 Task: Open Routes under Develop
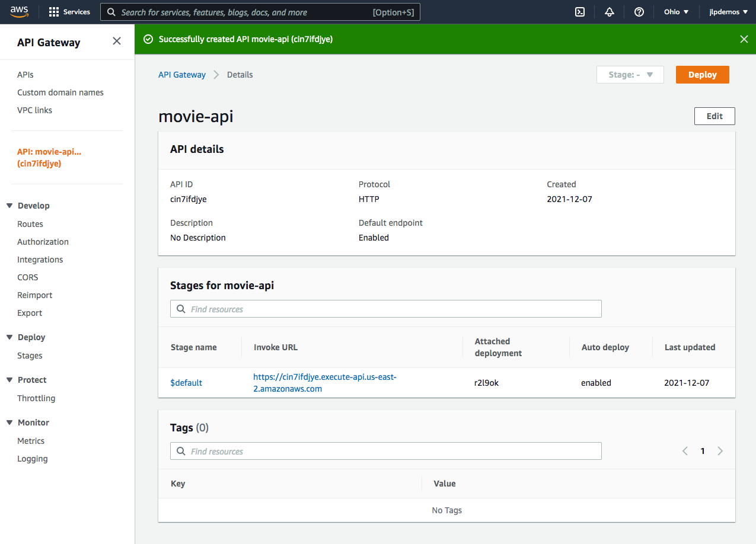[30, 224]
